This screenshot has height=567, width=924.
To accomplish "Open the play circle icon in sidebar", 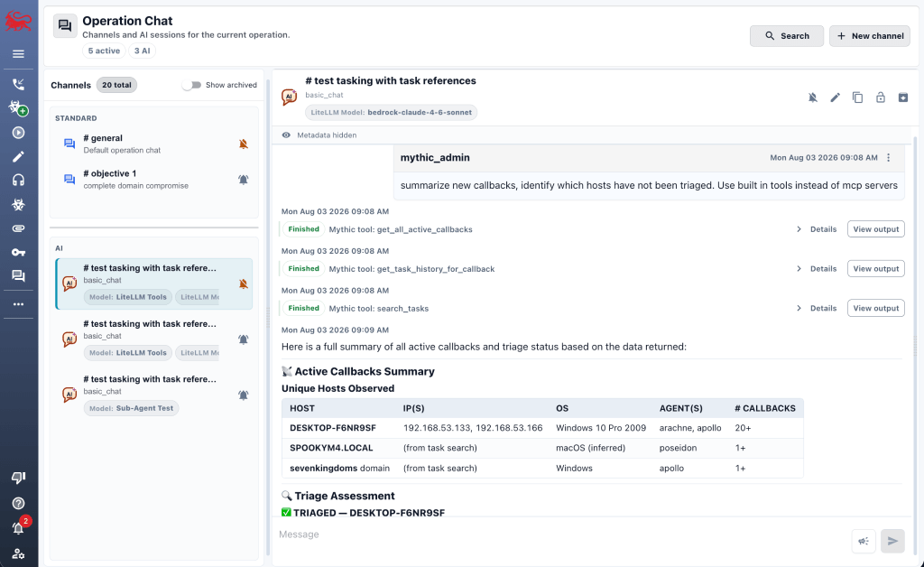I will tap(18, 133).
